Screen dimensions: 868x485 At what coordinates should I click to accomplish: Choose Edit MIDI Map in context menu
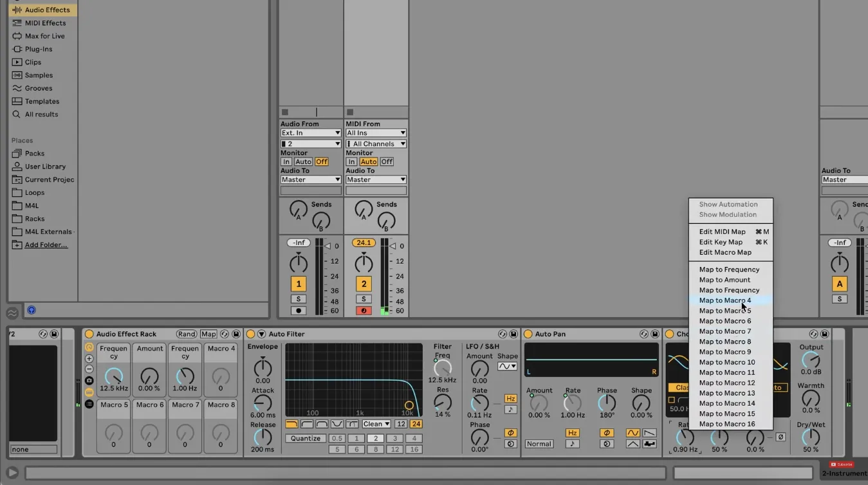(x=730, y=232)
